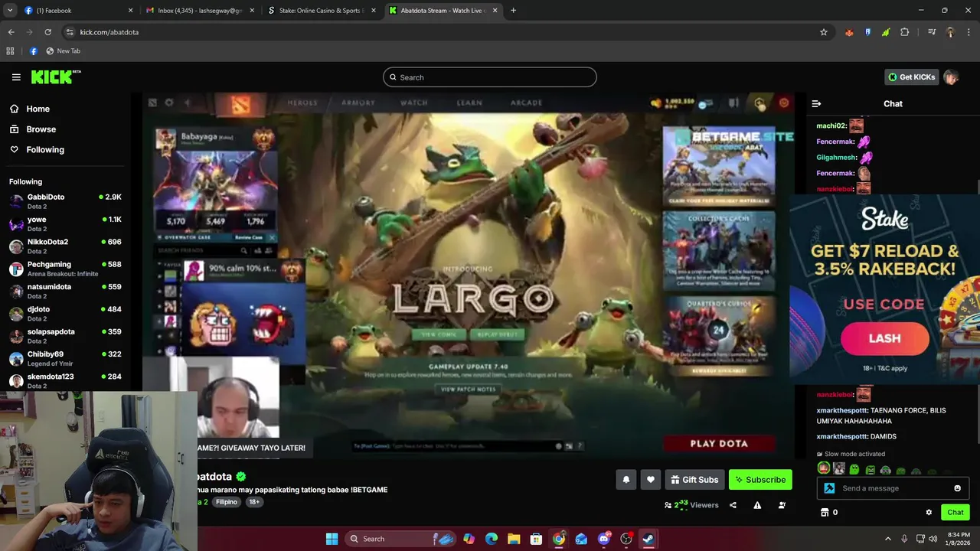Viewport: 980px width, 551px height.
Task: Open chat settings gear icon
Action: tap(929, 513)
